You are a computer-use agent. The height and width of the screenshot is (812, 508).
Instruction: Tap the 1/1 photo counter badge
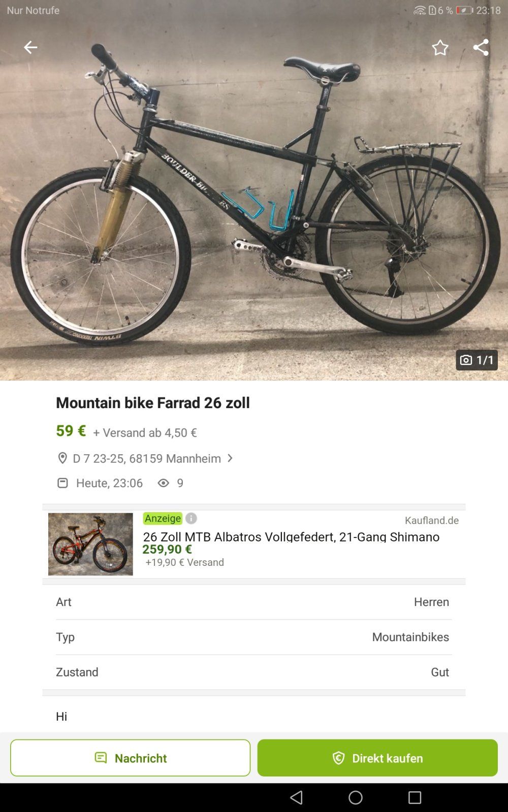477,360
